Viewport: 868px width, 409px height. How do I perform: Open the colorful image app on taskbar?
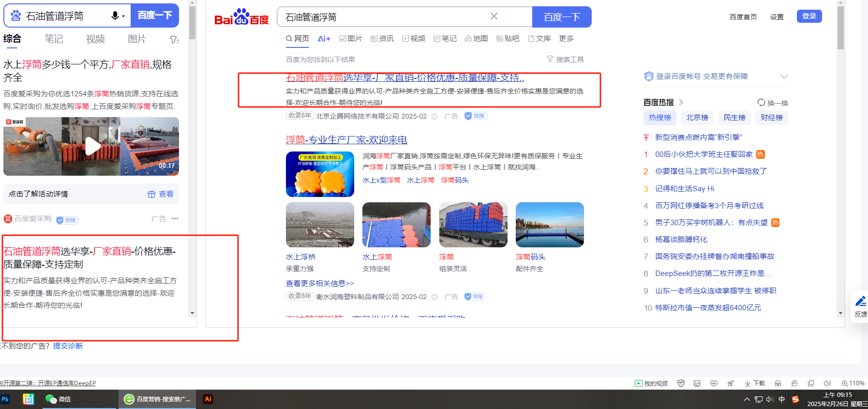pos(29,399)
